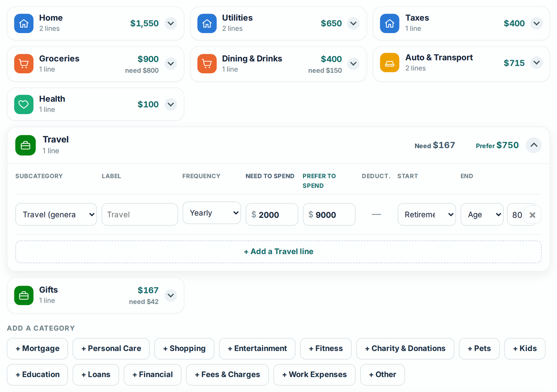
Task: Expand the Utilities category card
Action: click(x=353, y=23)
